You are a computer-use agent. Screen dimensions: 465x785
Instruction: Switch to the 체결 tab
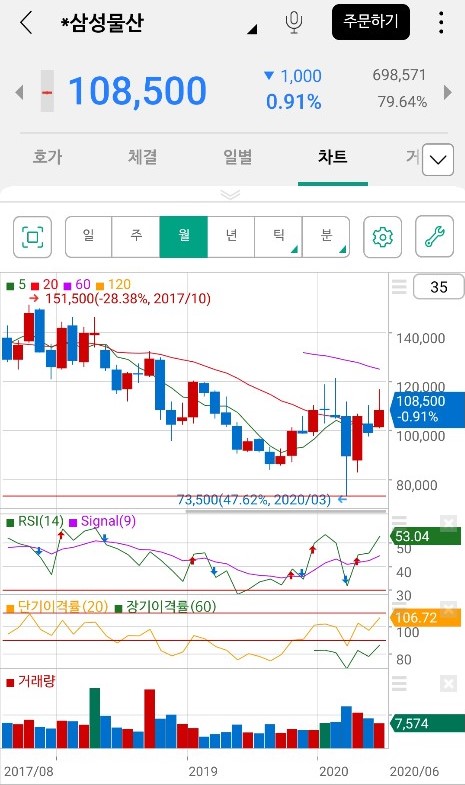pos(143,157)
